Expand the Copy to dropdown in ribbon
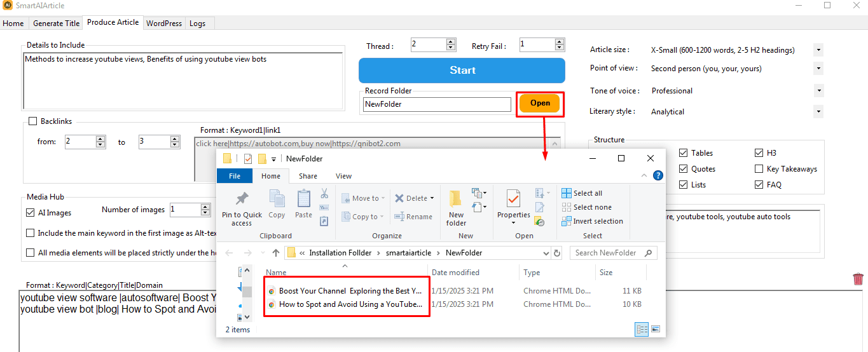The height and width of the screenshot is (352, 868). [x=383, y=217]
